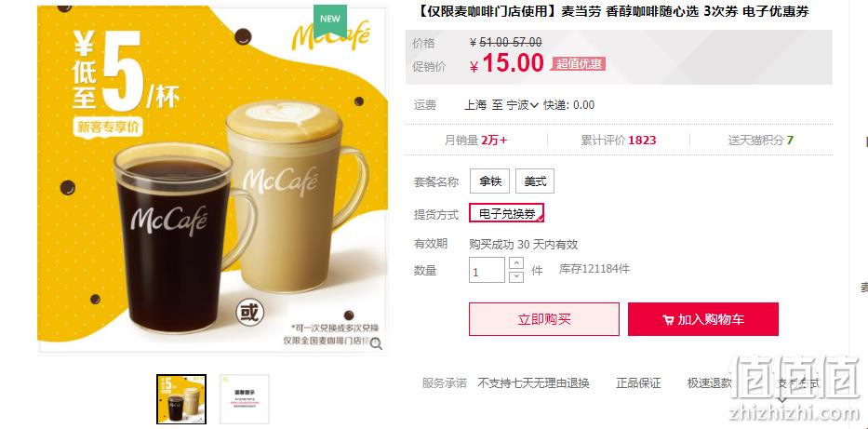Select the 美式 package option
868x429 pixels.
(x=535, y=181)
